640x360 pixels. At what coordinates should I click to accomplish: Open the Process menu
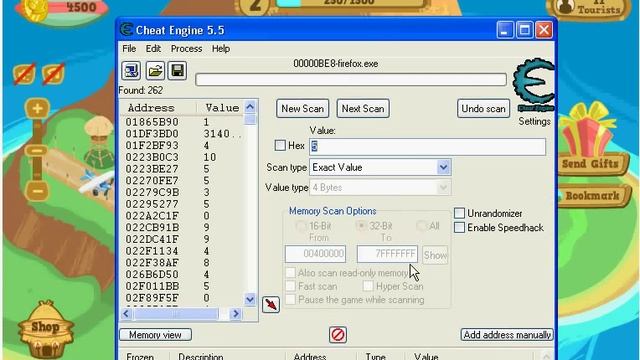pos(186,49)
